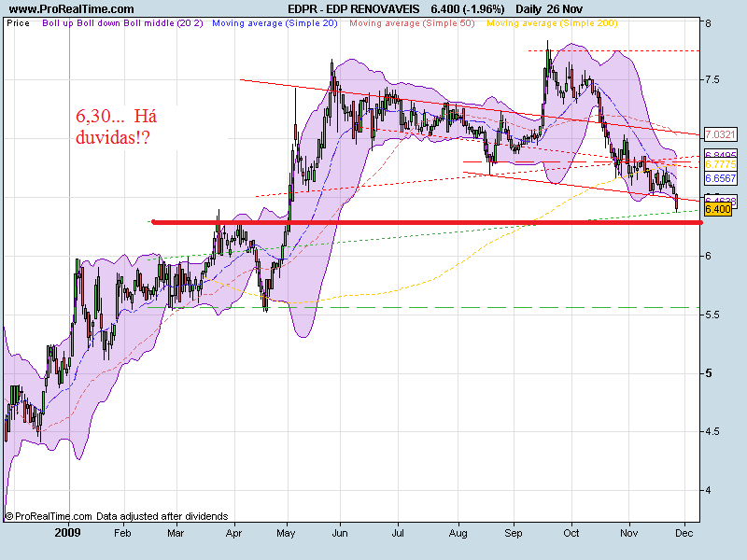
Task: Click the Price panel label
Action: 18,23
